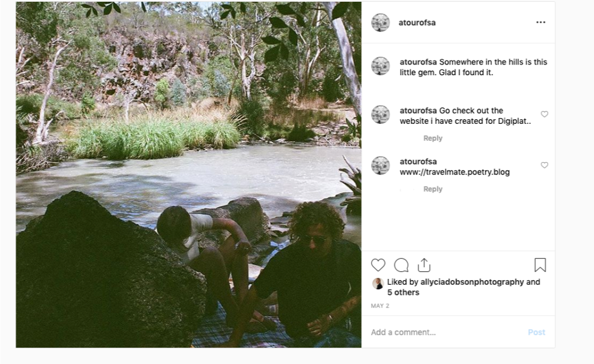Like the post with the heart icon

pyautogui.click(x=379, y=265)
